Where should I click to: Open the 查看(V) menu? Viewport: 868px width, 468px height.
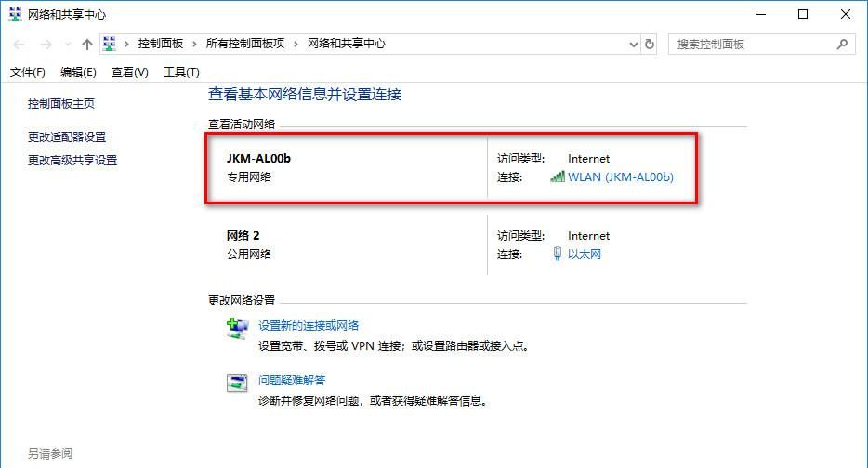tap(130, 72)
